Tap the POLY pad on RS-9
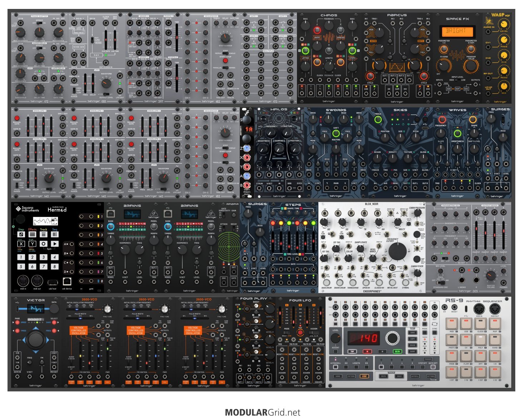The image size is (526, 420). [x=480, y=340]
